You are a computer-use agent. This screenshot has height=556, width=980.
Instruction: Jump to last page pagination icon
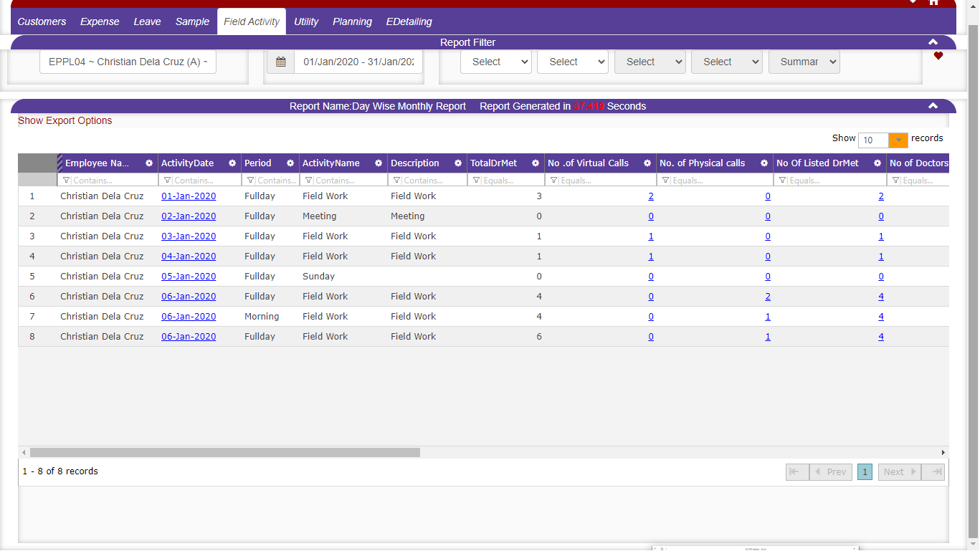933,472
